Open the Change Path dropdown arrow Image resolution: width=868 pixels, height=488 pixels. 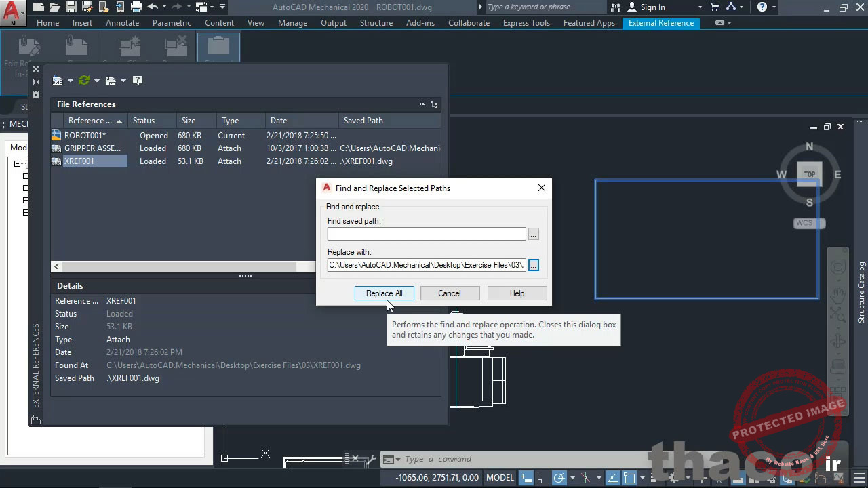coord(123,81)
